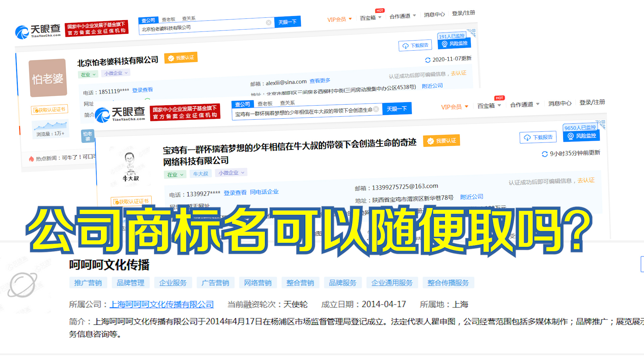Click the 品牌管理 tag
The height and width of the screenshot is (362, 644).
coord(130,283)
